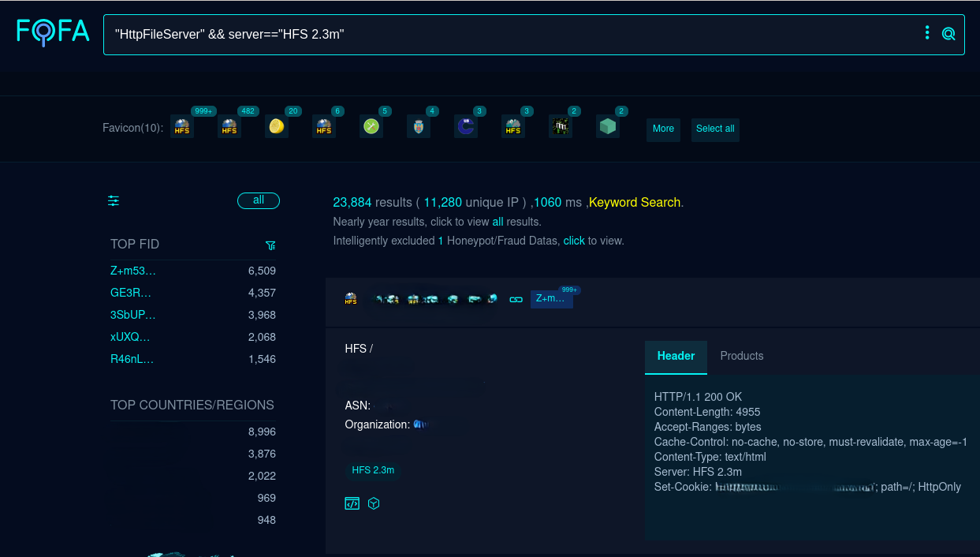The width and height of the screenshot is (980, 557).
Task: Select the coat of arms favicon with 4 count
Action: (419, 126)
